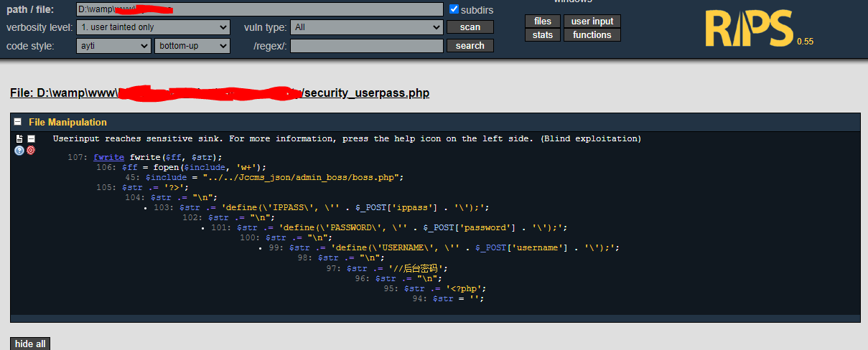Open the ayti code style dropdown
Viewport: 868px width, 350px height.
click(x=113, y=46)
